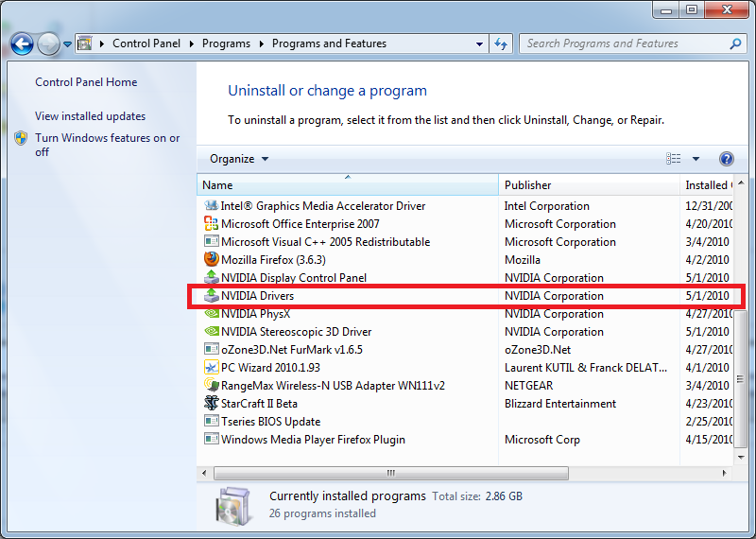Image resolution: width=756 pixels, height=539 pixels.
Task: Expand the arrow after Programs breadcrumb
Action: pos(262,43)
